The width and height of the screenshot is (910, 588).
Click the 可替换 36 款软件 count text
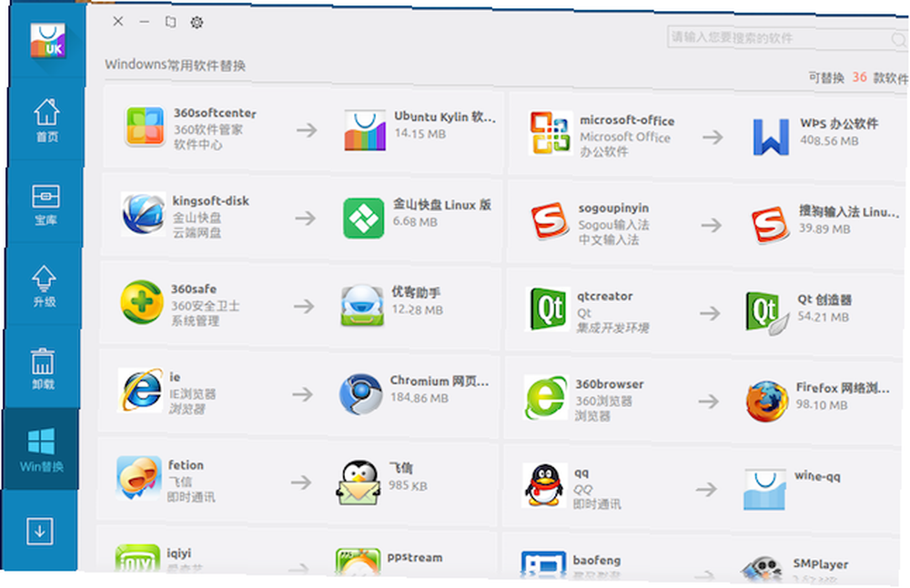(x=858, y=77)
